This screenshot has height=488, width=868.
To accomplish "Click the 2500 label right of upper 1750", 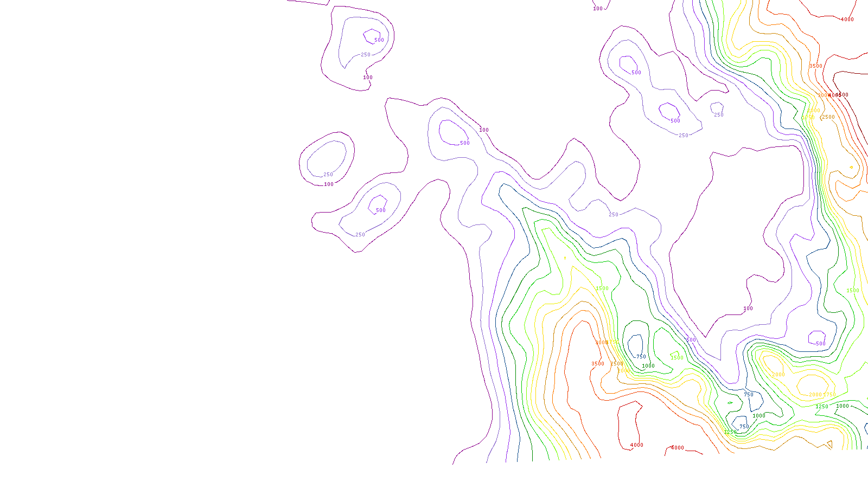I will (x=828, y=117).
